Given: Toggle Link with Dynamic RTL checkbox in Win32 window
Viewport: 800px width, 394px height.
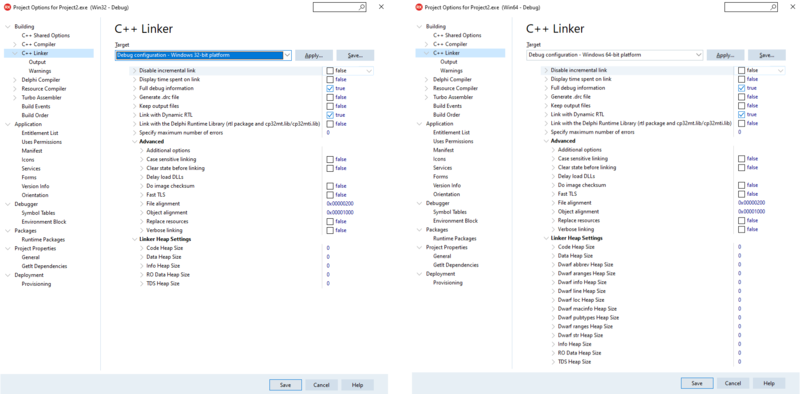Looking at the screenshot, I should pyautogui.click(x=330, y=115).
